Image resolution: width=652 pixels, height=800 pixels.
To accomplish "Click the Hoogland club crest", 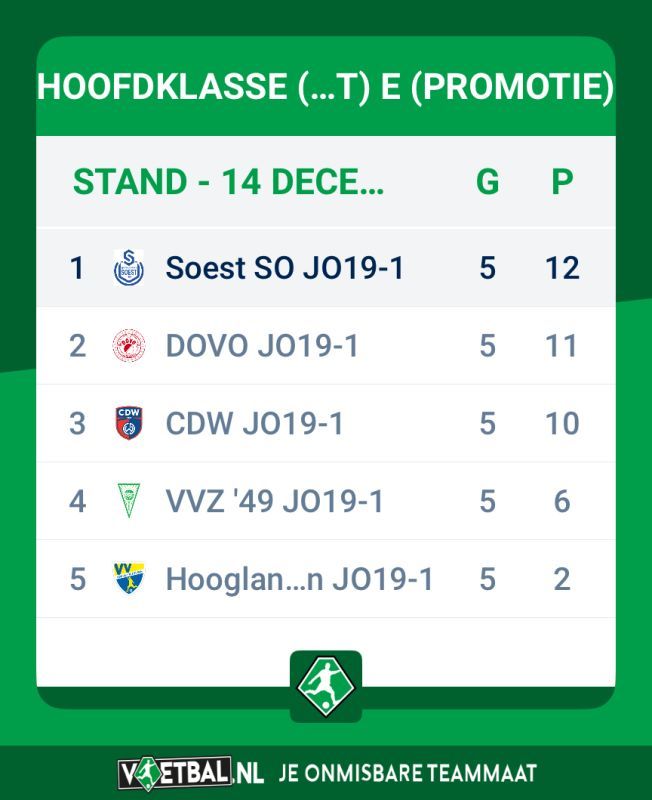I will pos(129,578).
